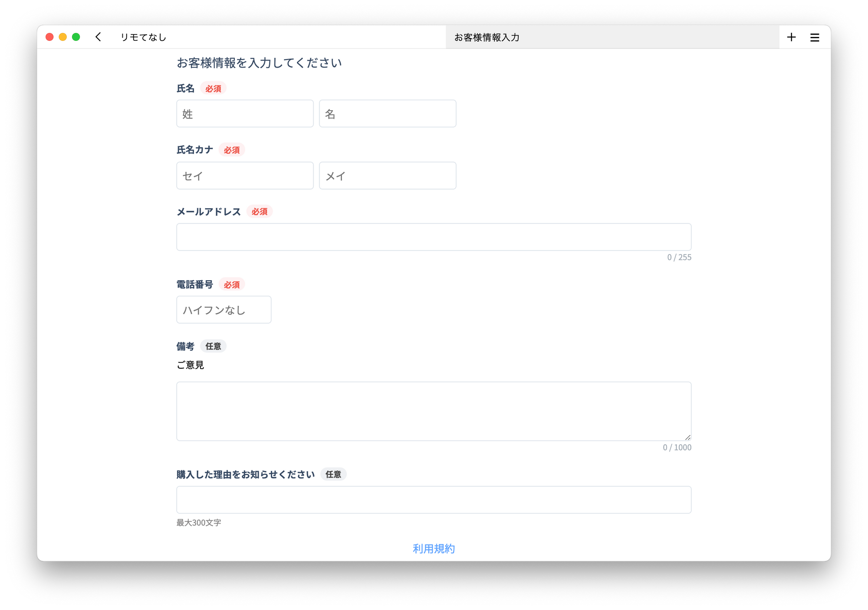Select the お客様情報入力 tab
Image resolution: width=868 pixels, height=610 pixels.
612,37
